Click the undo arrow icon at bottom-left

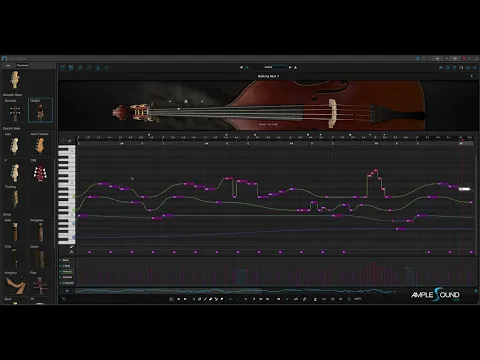(x=64, y=299)
